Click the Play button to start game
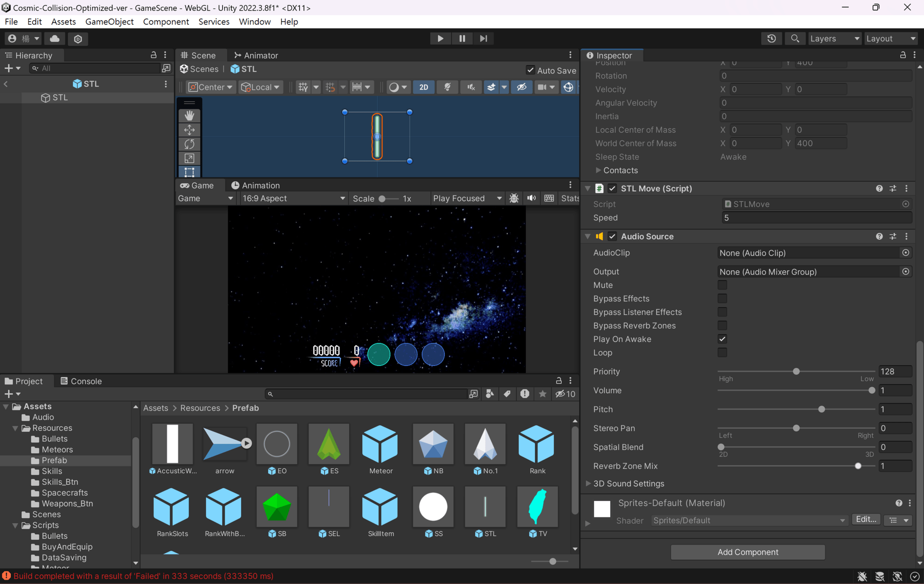924x584 pixels. [x=440, y=39]
